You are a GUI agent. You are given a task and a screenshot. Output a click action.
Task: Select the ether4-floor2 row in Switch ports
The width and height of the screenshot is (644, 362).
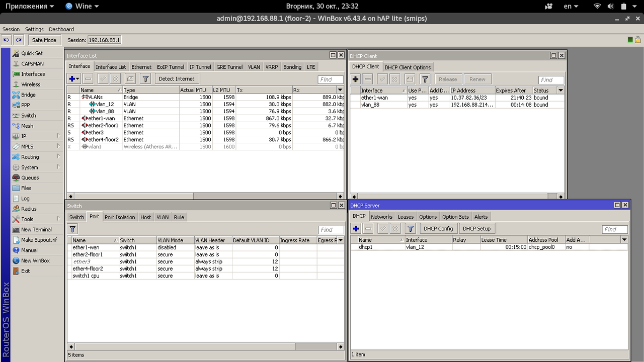click(205, 269)
